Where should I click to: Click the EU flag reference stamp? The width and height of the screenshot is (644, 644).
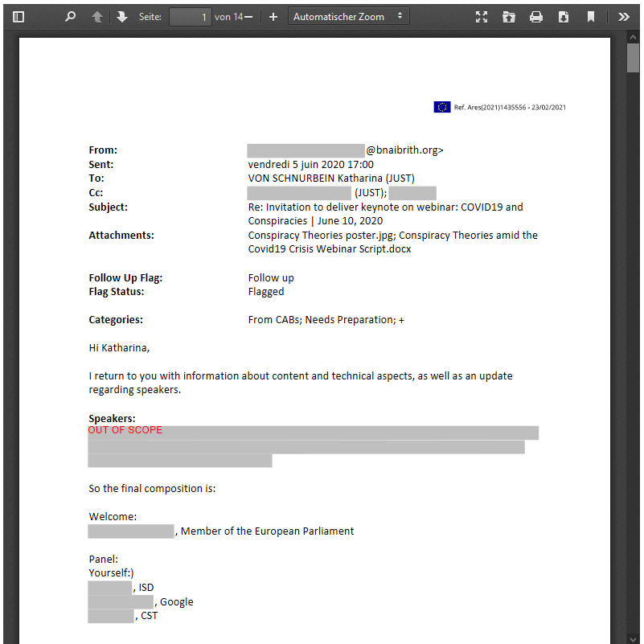(x=442, y=107)
